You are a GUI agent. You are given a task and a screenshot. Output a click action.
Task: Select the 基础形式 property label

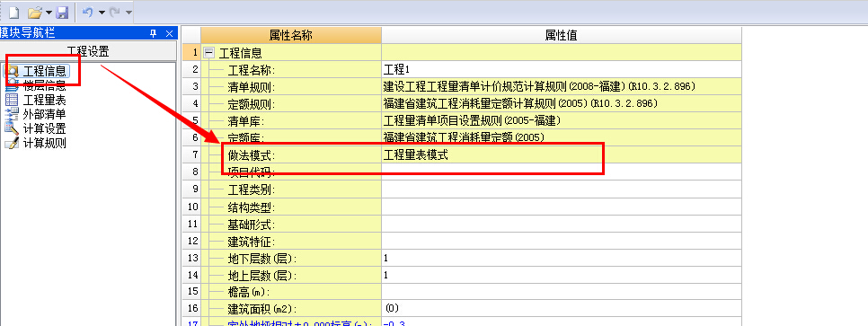(252, 225)
